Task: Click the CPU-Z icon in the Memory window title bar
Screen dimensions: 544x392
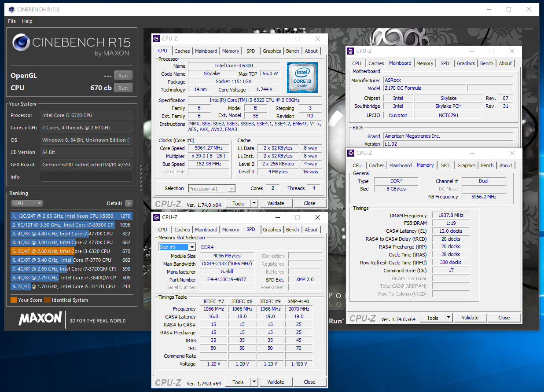Action: (x=351, y=153)
